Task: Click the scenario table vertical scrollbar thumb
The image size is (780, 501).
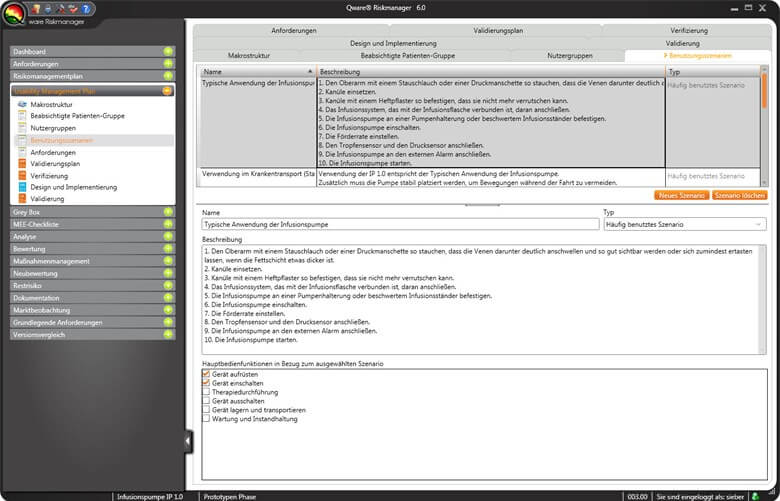Action: point(764,91)
